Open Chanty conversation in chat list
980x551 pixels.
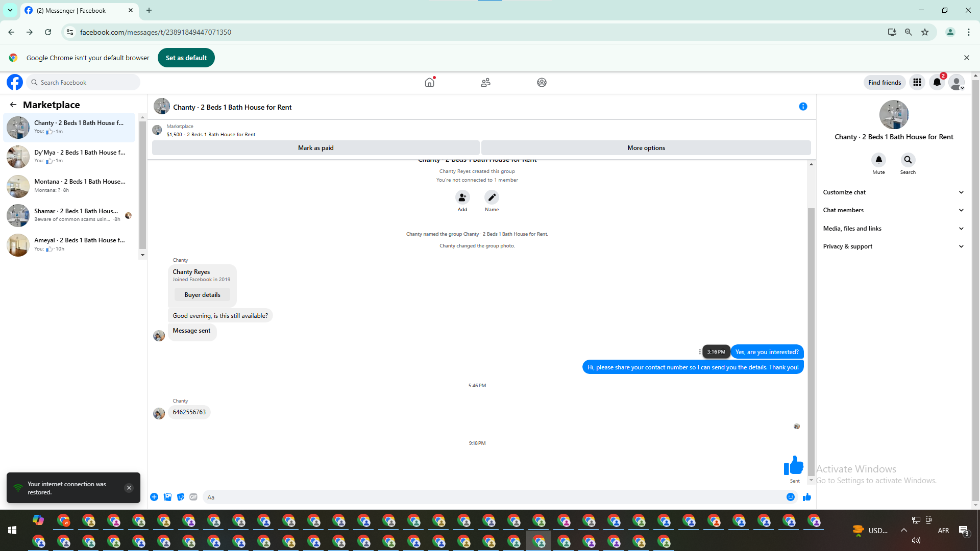pos(70,127)
